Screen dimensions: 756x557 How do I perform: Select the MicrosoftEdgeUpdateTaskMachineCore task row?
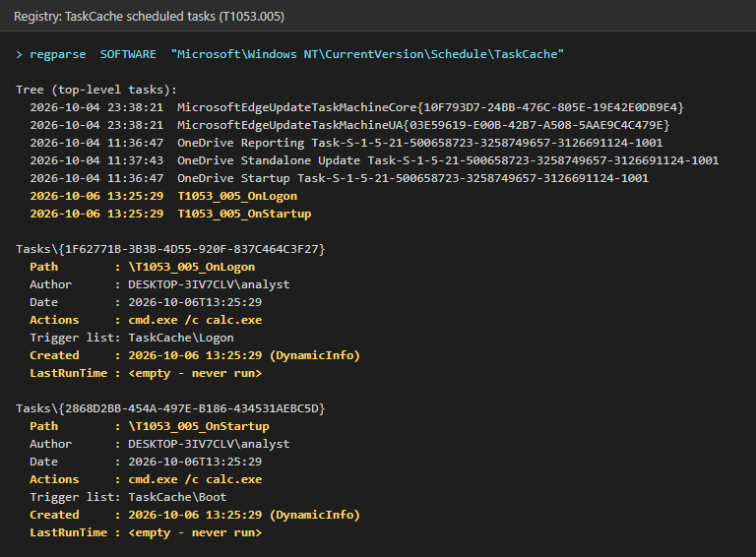[x=356, y=107]
